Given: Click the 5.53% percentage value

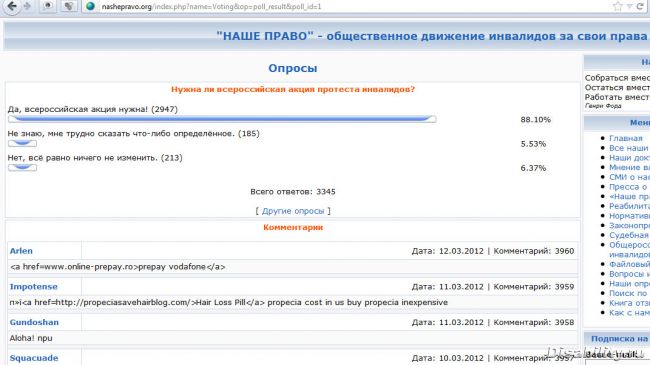Looking at the screenshot, I should click(533, 144).
